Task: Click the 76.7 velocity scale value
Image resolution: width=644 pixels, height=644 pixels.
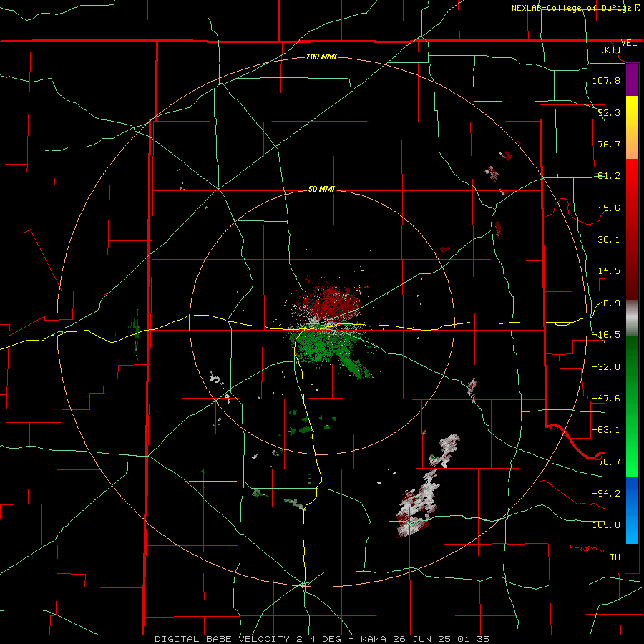Action: pyautogui.click(x=609, y=144)
